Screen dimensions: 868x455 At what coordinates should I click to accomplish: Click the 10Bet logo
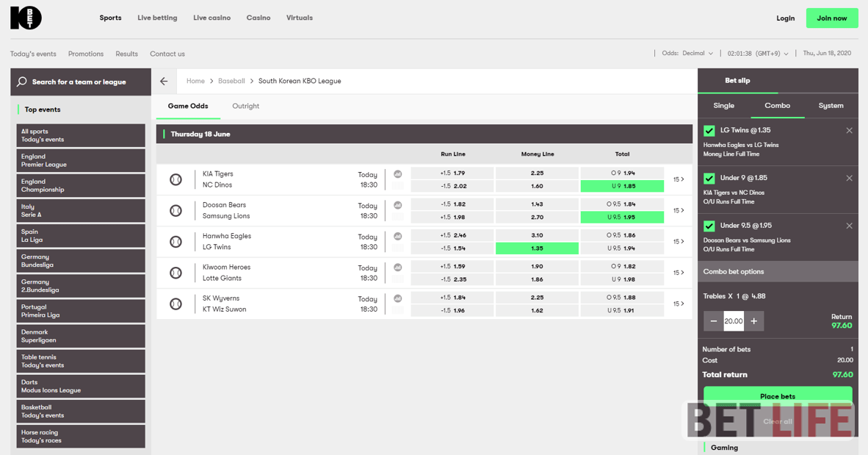tap(26, 18)
